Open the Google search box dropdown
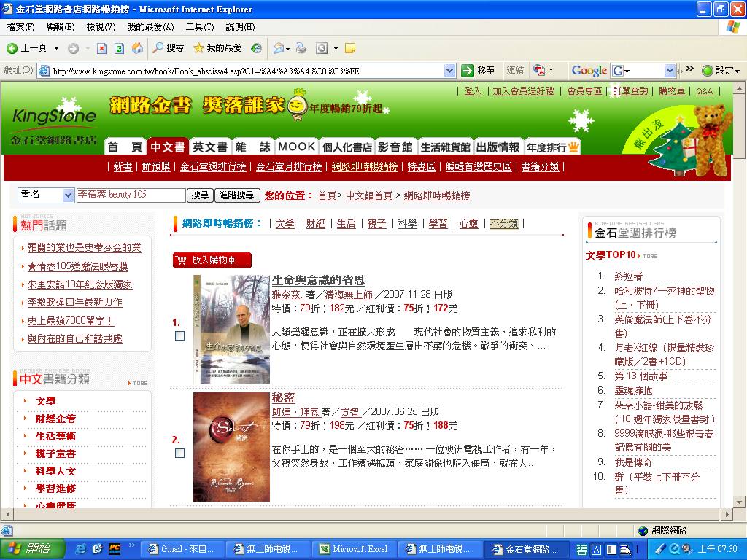This screenshot has height=560, width=747. 670,71
